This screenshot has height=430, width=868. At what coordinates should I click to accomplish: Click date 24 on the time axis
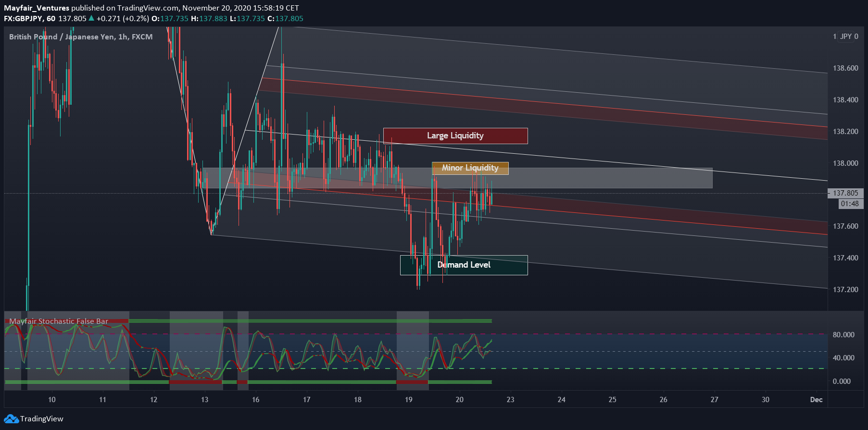561,400
